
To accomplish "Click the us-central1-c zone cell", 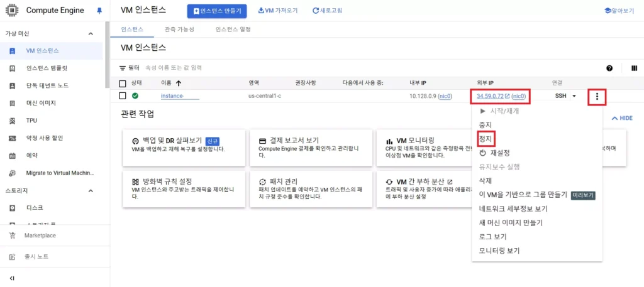I will (x=265, y=96).
